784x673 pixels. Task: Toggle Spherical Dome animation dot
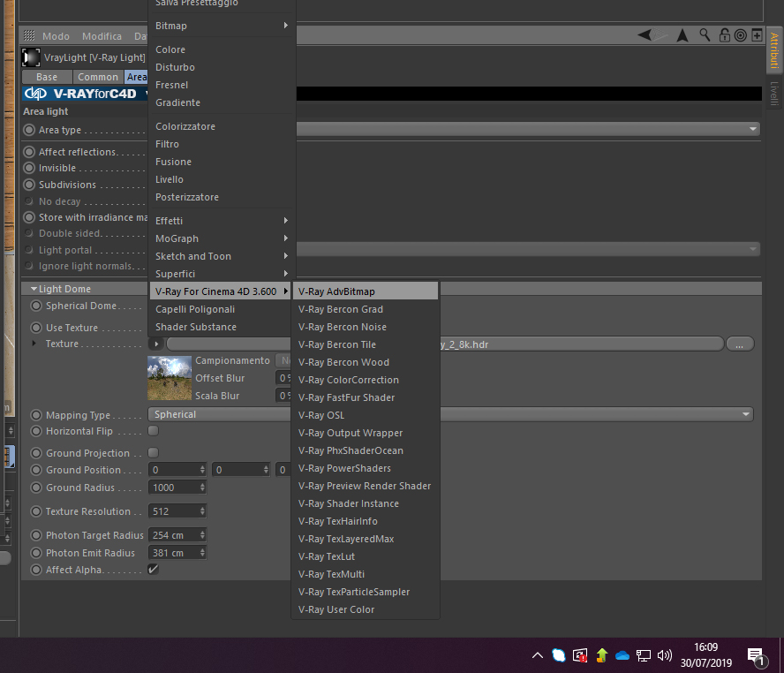click(36, 306)
